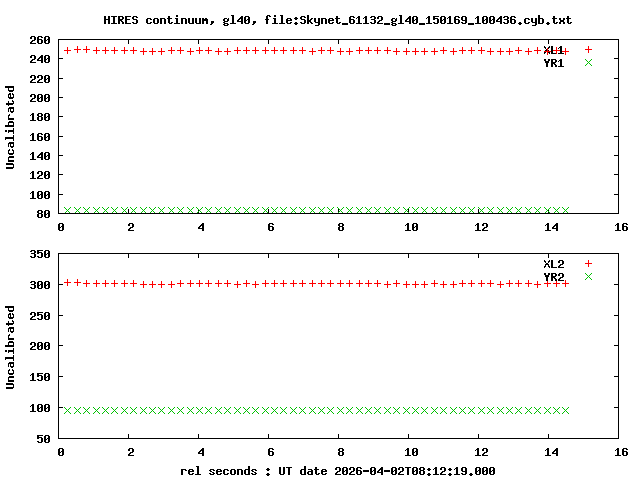
Task: Click the 16 tick label under the top plot
Action: (x=621, y=227)
